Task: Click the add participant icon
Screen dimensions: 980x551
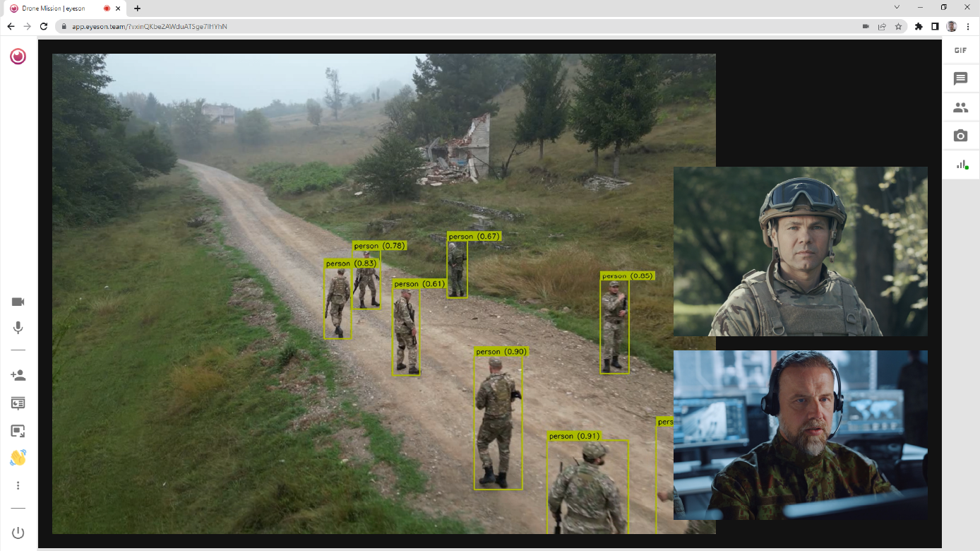Action: coord(18,375)
